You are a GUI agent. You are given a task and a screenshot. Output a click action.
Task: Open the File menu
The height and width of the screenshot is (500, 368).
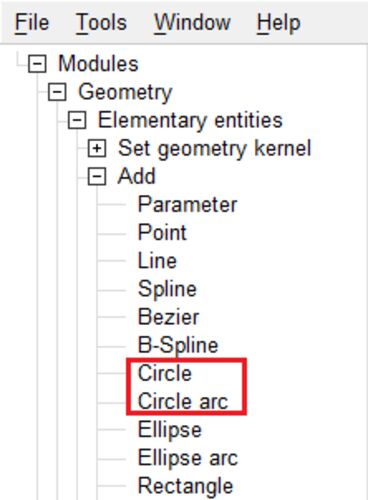coord(32,23)
